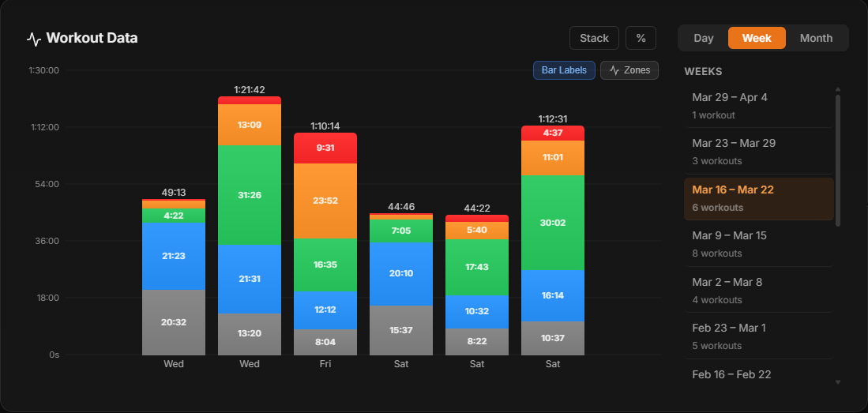868x413 pixels.
Task: Click total label 44:46
Action: tap(401, 207)
